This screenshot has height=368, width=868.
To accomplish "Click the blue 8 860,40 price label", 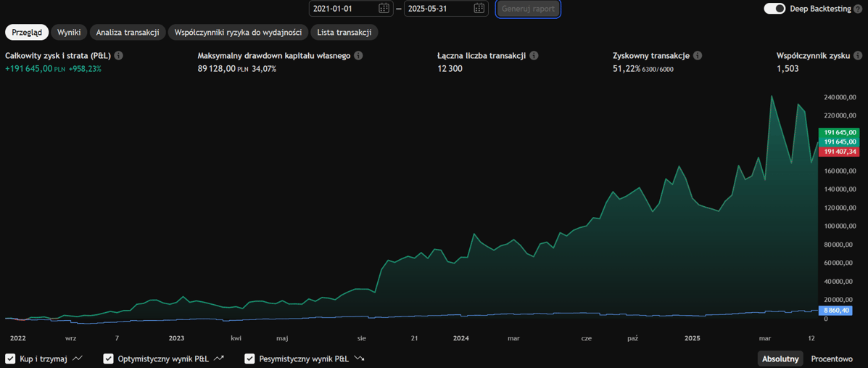I will click(835, 311).
